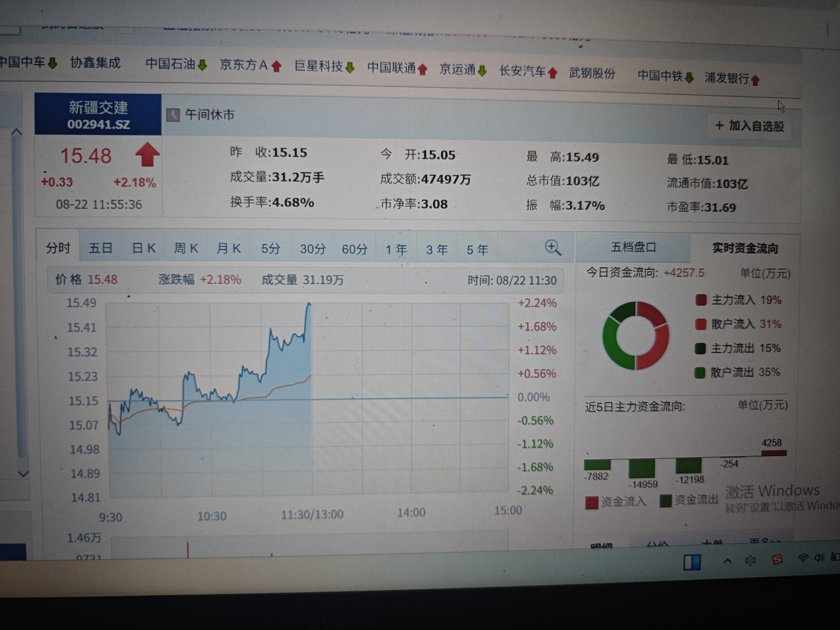Open 中国中车 stock link
Screen dimensions: 840x630
click(x=22, y=62)
